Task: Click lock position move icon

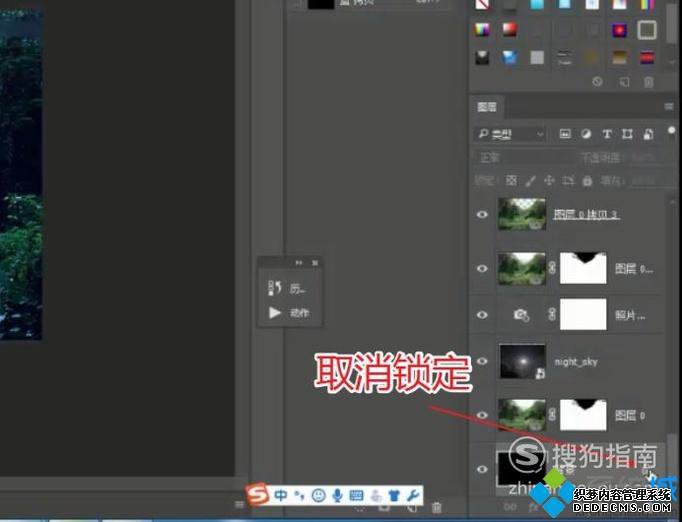Action: point(549,181)
